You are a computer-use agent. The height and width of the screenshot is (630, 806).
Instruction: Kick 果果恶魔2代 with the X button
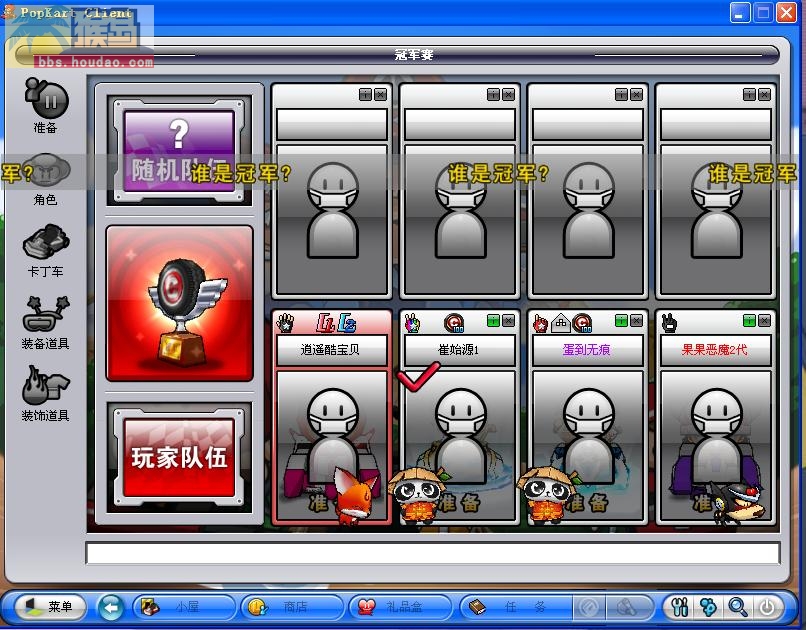tap(764, 321)
